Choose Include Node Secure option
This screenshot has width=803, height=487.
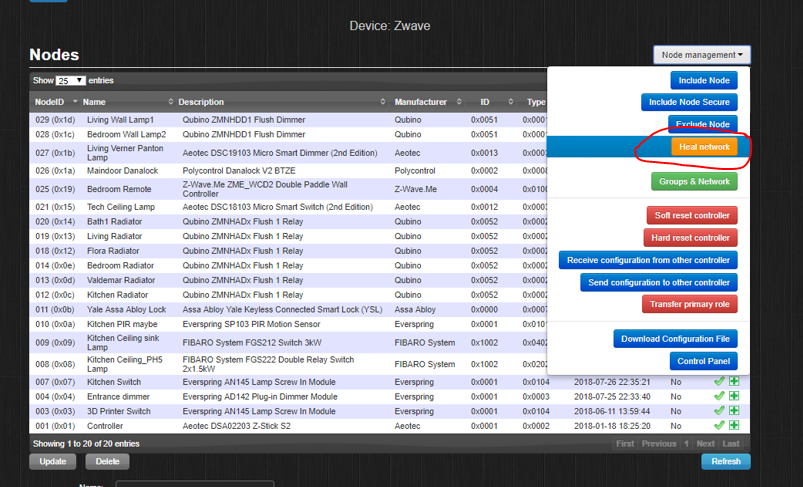click(x=689, y=102)
